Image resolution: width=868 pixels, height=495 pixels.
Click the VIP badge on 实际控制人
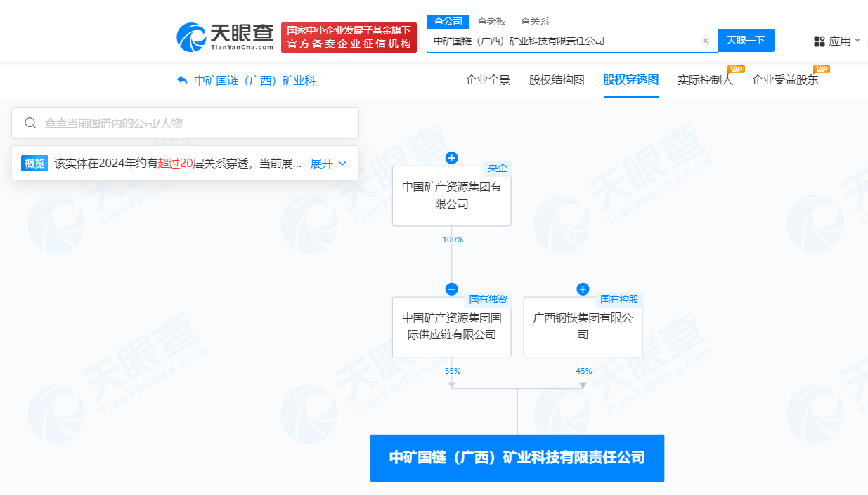(x=736, y=69)
